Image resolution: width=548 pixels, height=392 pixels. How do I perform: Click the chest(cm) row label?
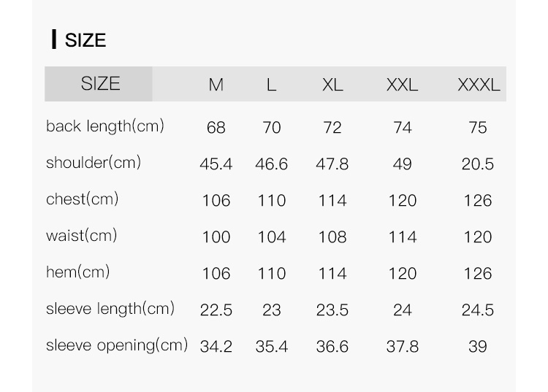pos(82,199)
